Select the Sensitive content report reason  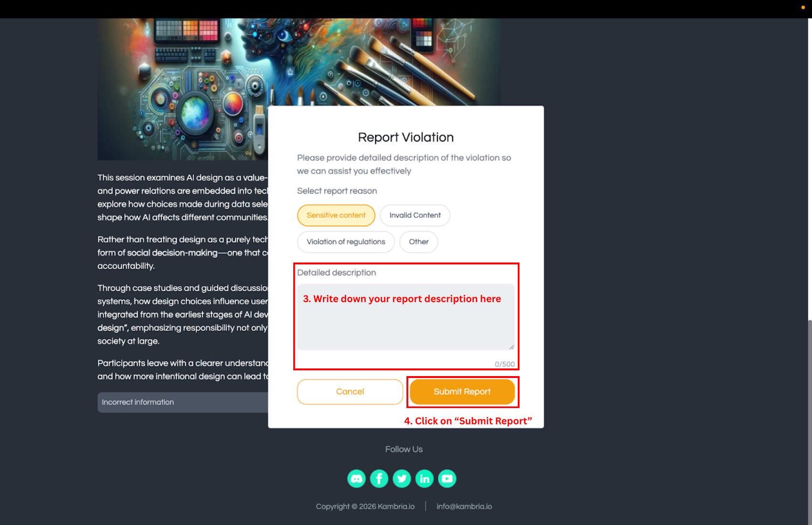(336, 215)
